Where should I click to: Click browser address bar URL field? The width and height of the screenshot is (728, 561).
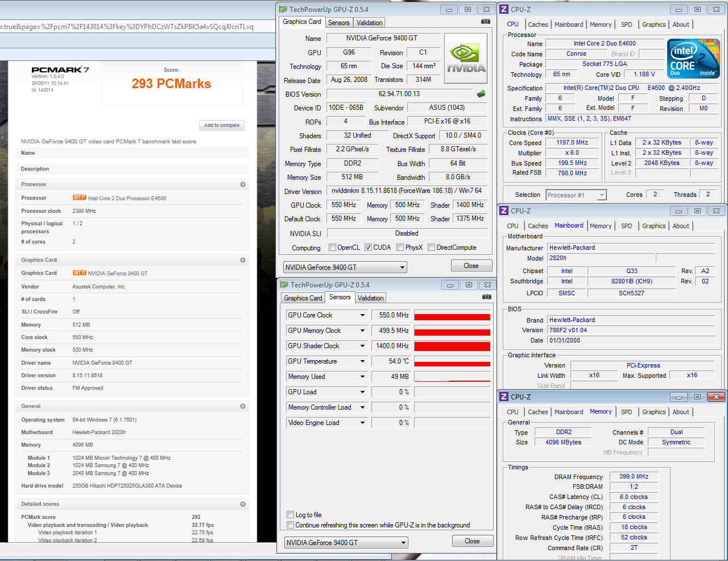pos(136,26)
